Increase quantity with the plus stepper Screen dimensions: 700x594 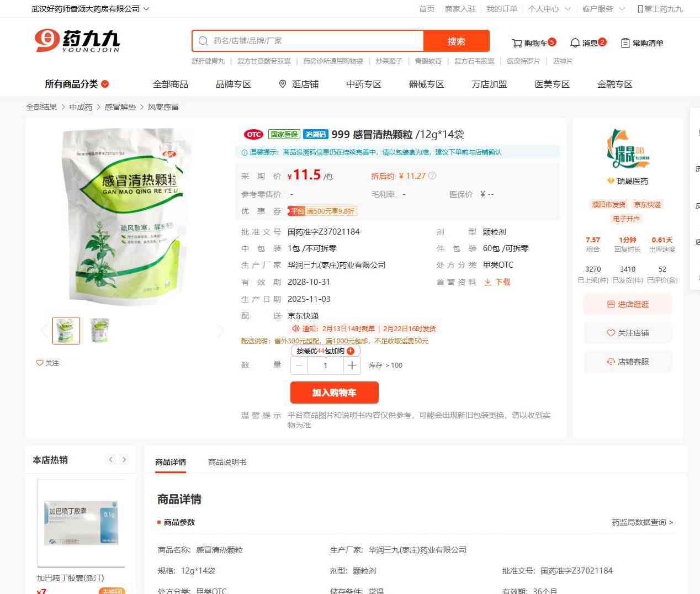click(352, 365)
